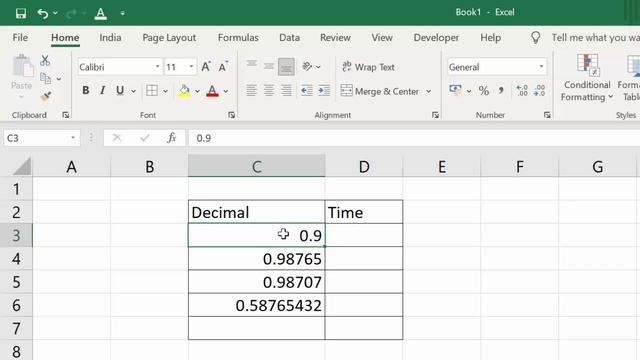The width and height of the screenshot is (640, 360).
Task: Click the Copy icon
Action: point(45,78)
